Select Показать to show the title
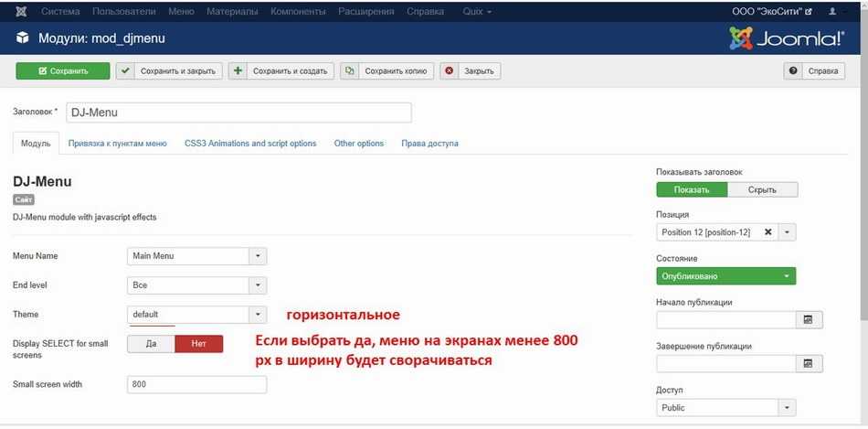 click(x=692, y=189)
